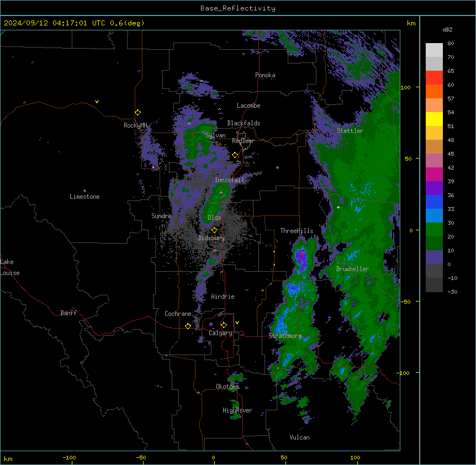Image resolution: width=476 pixels, height=465 pixels.
Task: Click the Okotoks city label
Action: click(x=228, y=387)
